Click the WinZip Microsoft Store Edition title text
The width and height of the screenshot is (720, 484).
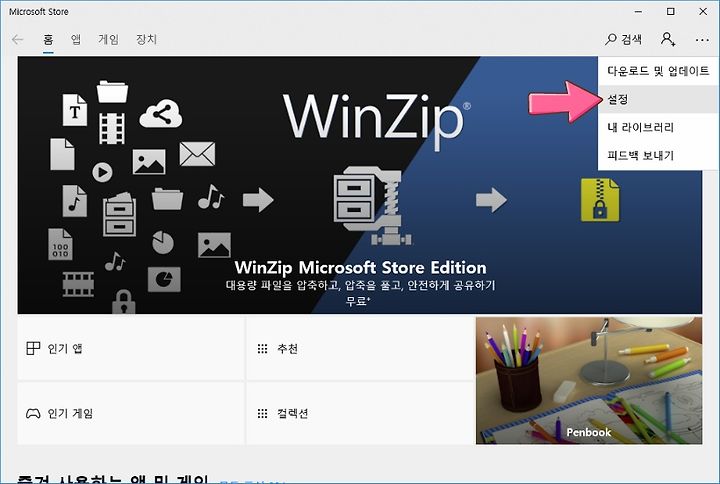click(360, 268)
